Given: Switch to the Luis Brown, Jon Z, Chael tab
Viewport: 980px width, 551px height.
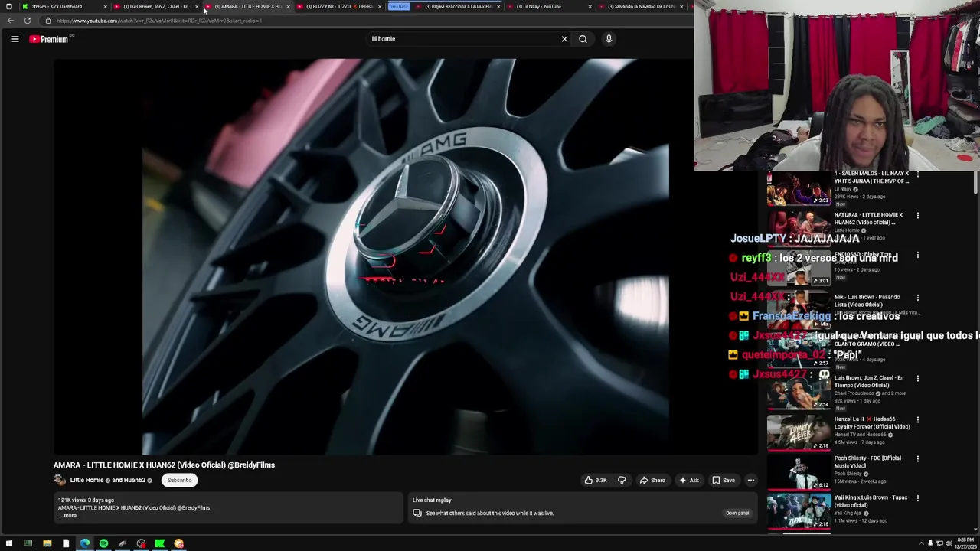Looking at the screenshot, I should pyautogui.click(x=155, y=6).
